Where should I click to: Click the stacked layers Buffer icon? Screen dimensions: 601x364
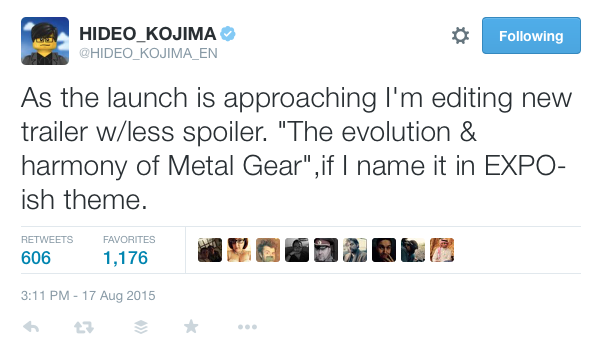point(141,327)
